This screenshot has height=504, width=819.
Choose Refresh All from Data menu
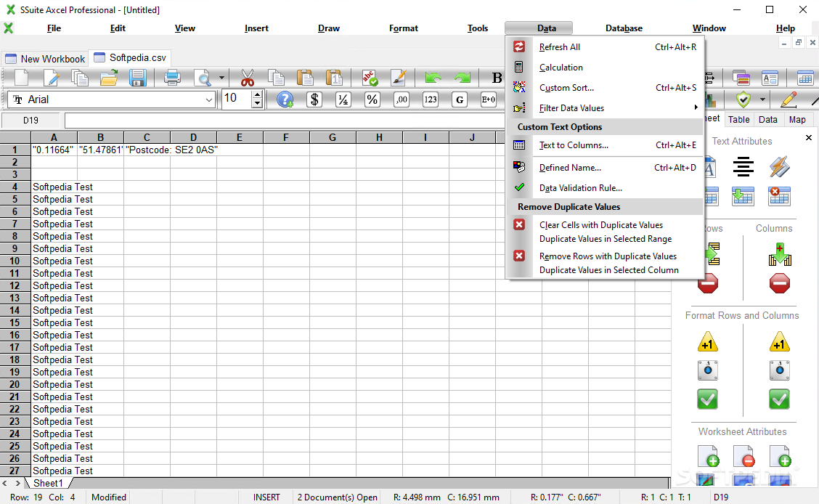pos(604,47)
